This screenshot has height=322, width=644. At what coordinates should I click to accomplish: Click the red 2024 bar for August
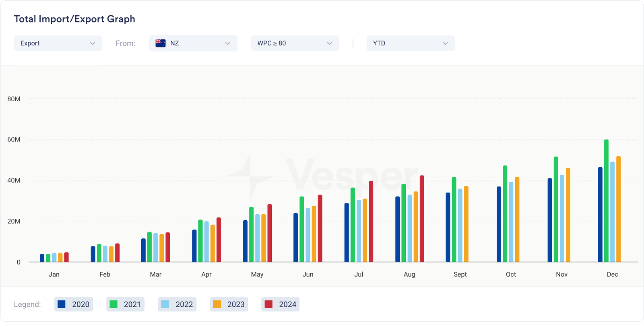(422, 219)
